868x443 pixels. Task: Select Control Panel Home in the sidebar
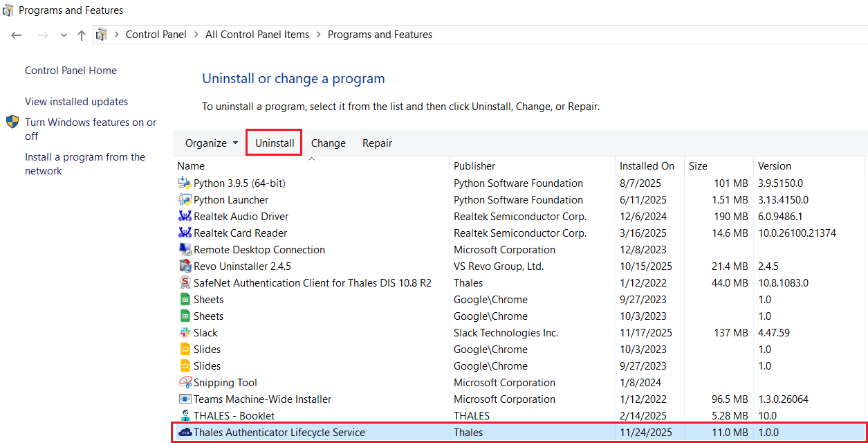coord(71,70)
